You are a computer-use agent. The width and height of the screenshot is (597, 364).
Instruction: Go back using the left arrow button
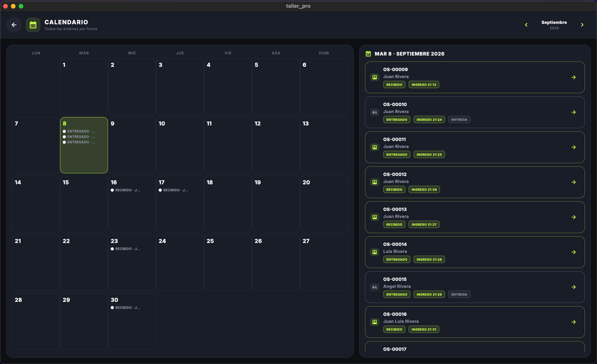(14, 25)
